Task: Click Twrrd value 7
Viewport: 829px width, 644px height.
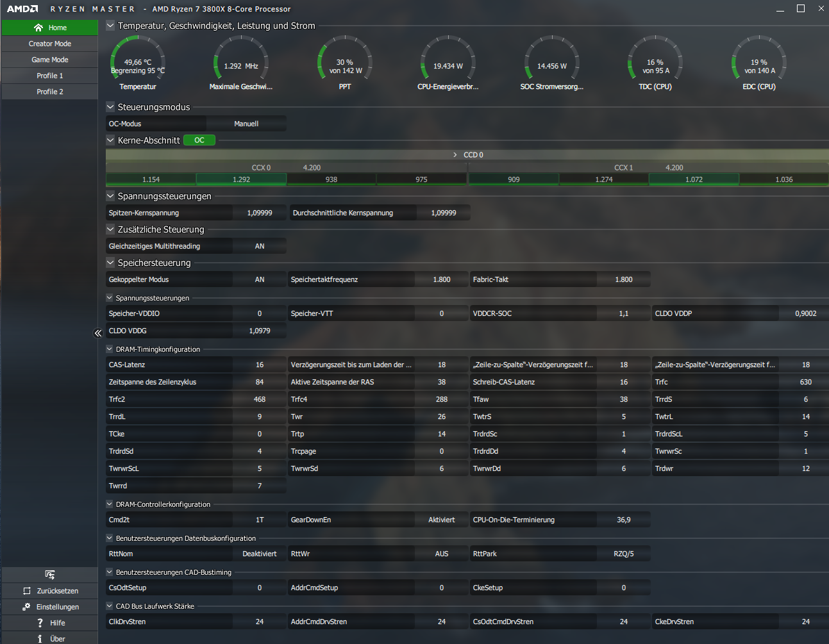Action: 260,486
